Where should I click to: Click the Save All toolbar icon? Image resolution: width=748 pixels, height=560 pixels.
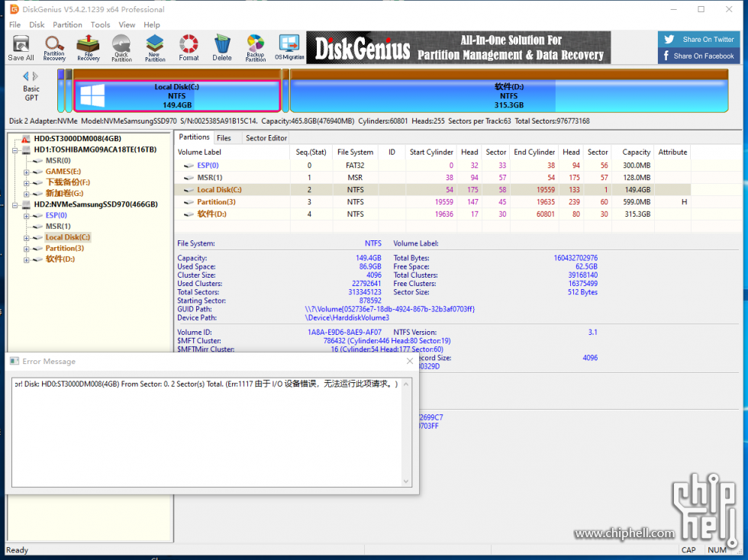click(21, 48)
